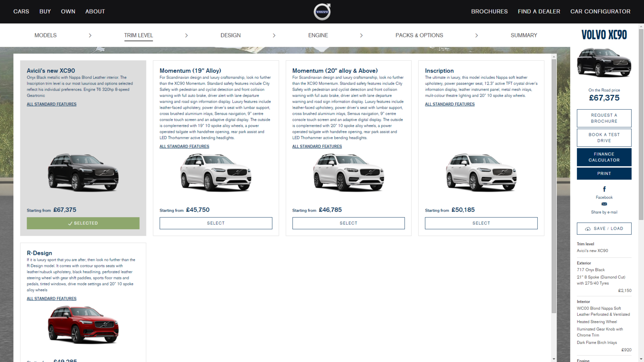Click SAVE / LOAD button
644x362 pixels.
604,229
